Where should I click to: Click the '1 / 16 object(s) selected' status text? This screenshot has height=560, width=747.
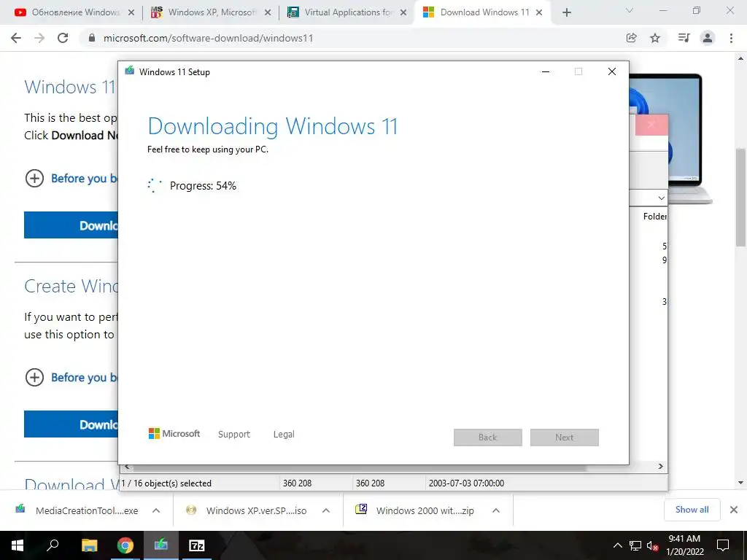(x=166, y=483)
